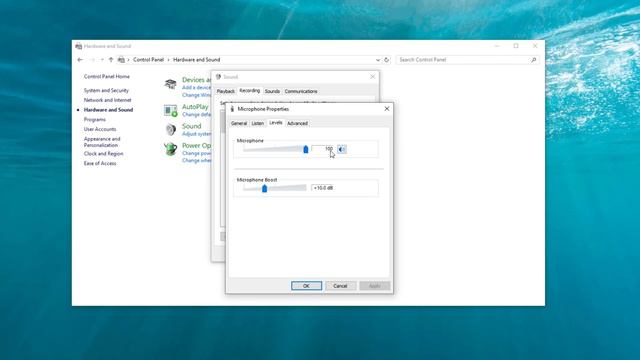
Task: Close the Sound dialog window
Action: point(372,77)
